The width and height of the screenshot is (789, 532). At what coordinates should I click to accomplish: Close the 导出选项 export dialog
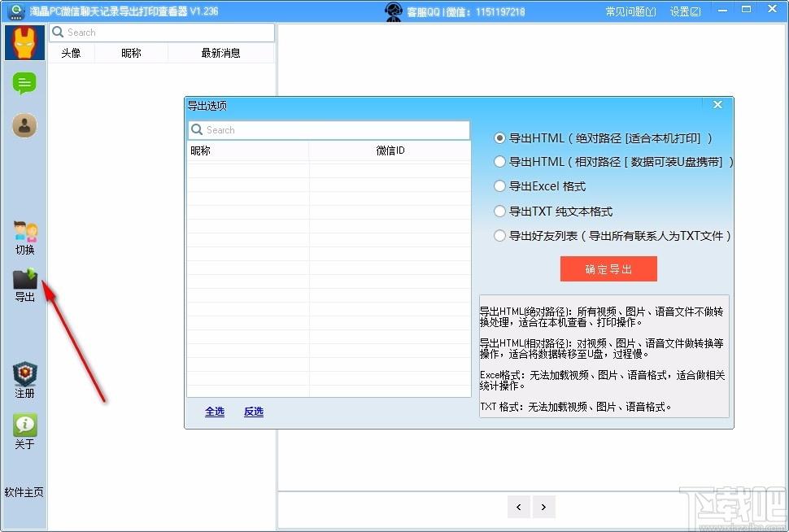[x=717, y=104]
